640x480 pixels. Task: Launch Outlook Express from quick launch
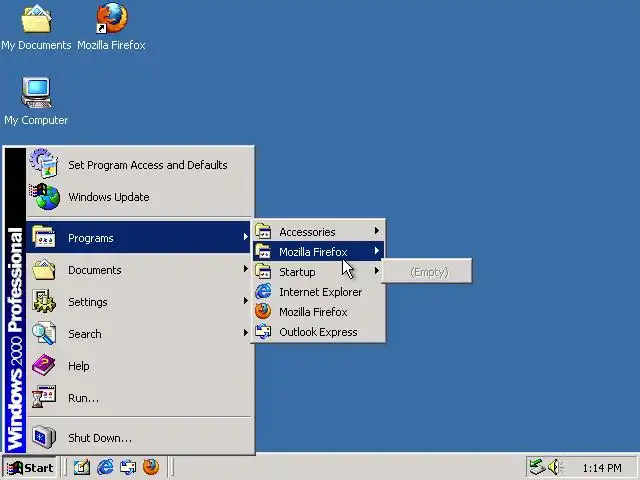click(128, 467)
